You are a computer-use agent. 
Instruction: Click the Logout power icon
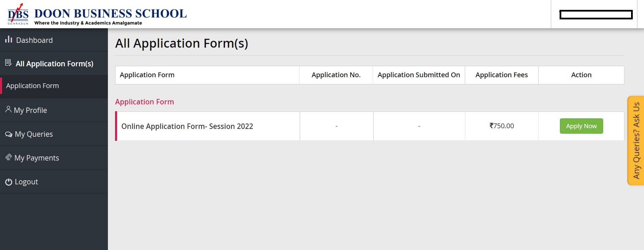[8, 181]
